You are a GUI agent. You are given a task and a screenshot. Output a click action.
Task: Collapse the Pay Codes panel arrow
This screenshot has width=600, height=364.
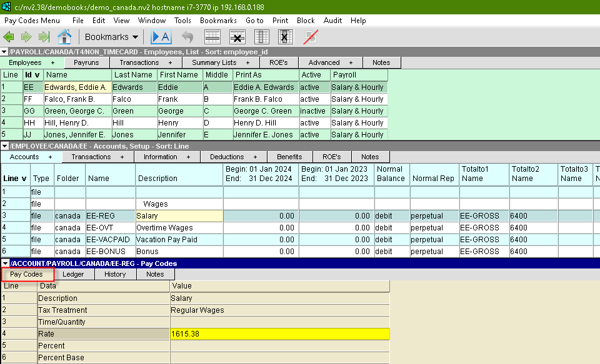(4, 263)
